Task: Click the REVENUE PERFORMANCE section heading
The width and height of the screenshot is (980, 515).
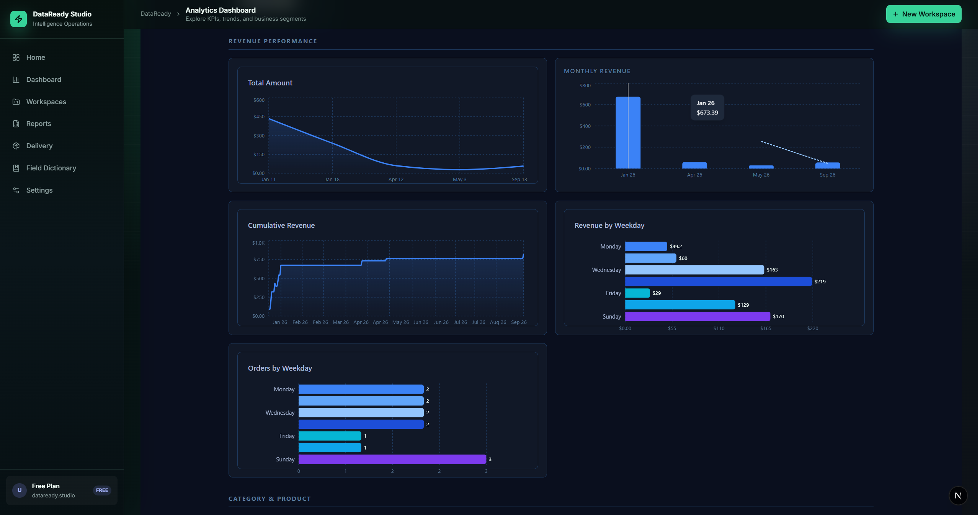Action: point(273,41)
